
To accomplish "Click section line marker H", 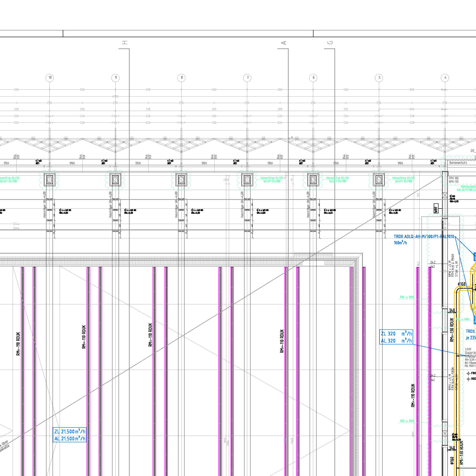I will (x=124, y=43).
